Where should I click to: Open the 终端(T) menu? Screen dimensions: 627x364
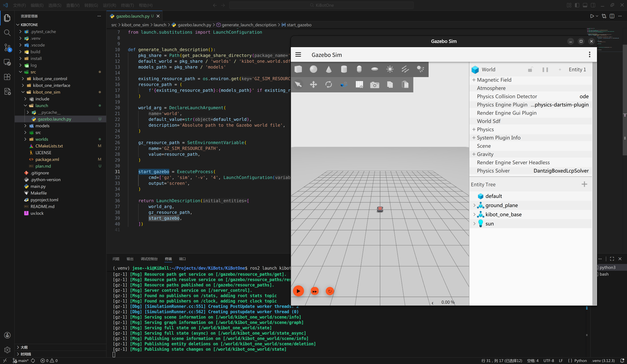click(127, 5)
